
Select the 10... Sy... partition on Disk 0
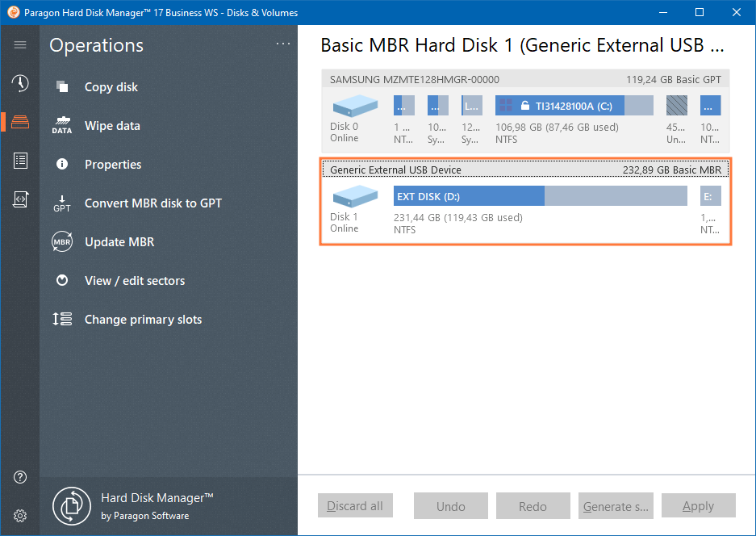point(438,105)
